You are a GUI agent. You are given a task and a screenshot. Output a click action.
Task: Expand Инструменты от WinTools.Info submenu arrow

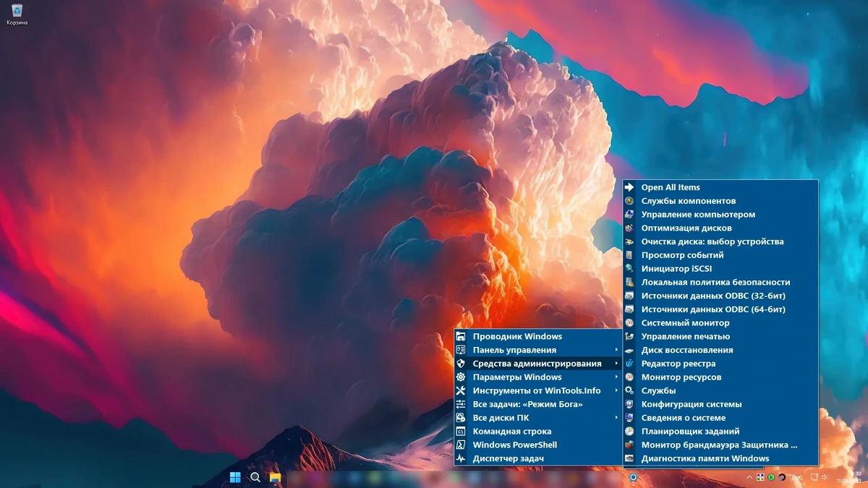click(x=617, y=390)
